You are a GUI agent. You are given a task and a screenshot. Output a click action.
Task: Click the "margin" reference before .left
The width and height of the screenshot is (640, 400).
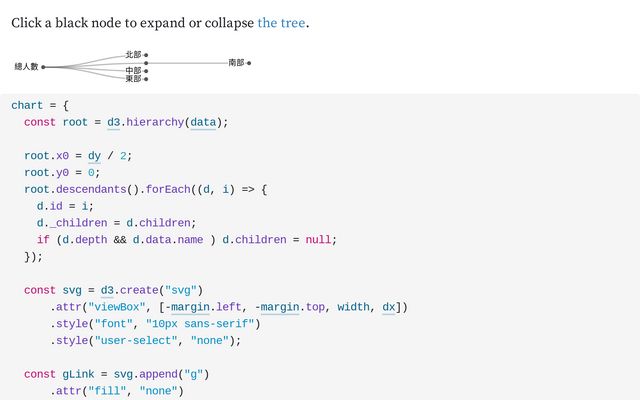point(190,307)
